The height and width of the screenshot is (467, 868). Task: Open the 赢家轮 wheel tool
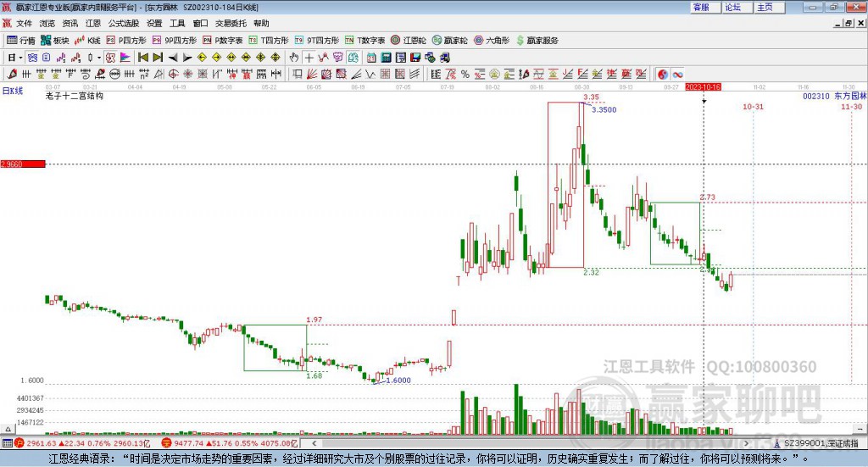tap(449, 41)
